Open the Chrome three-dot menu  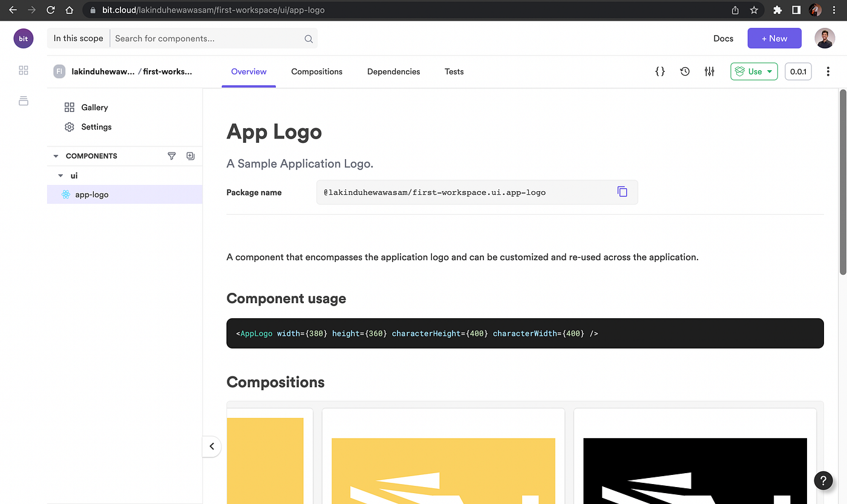[x=835, y=10]
